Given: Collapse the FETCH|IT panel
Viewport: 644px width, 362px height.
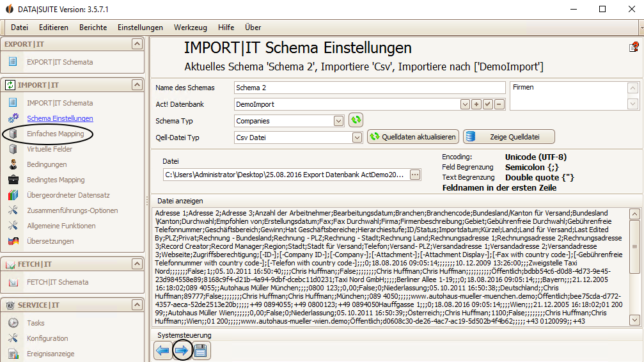Looking at the screenshot, I should [137, 264].
